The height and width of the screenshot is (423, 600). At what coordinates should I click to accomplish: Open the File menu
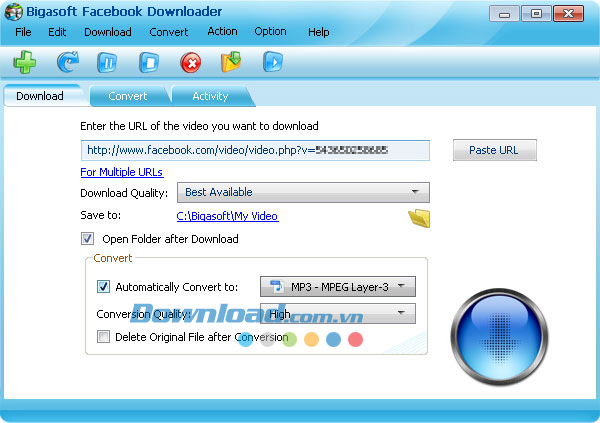[x=23, y=32]
